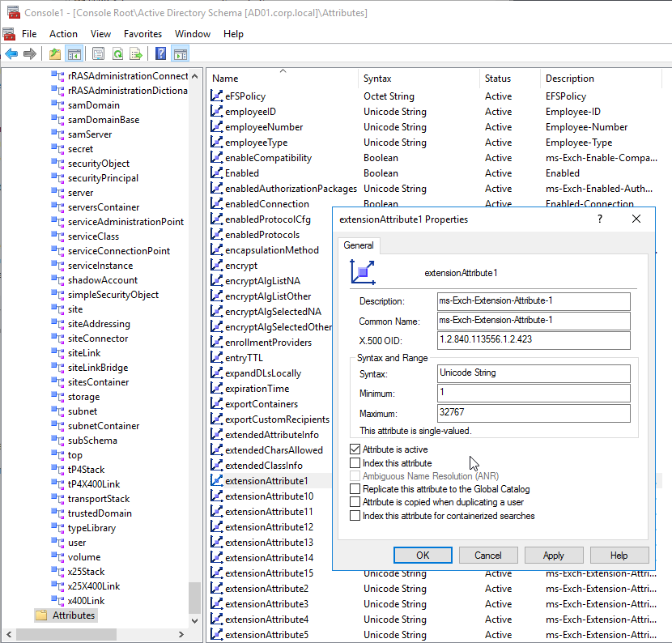Click the dialog Help button

(619, 555)
